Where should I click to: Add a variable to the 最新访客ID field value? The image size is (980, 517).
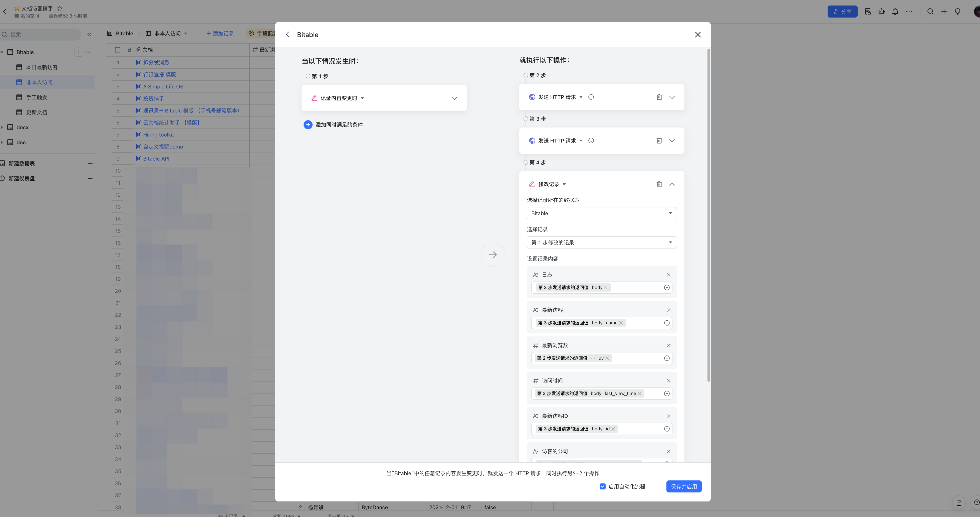(666, 429)
